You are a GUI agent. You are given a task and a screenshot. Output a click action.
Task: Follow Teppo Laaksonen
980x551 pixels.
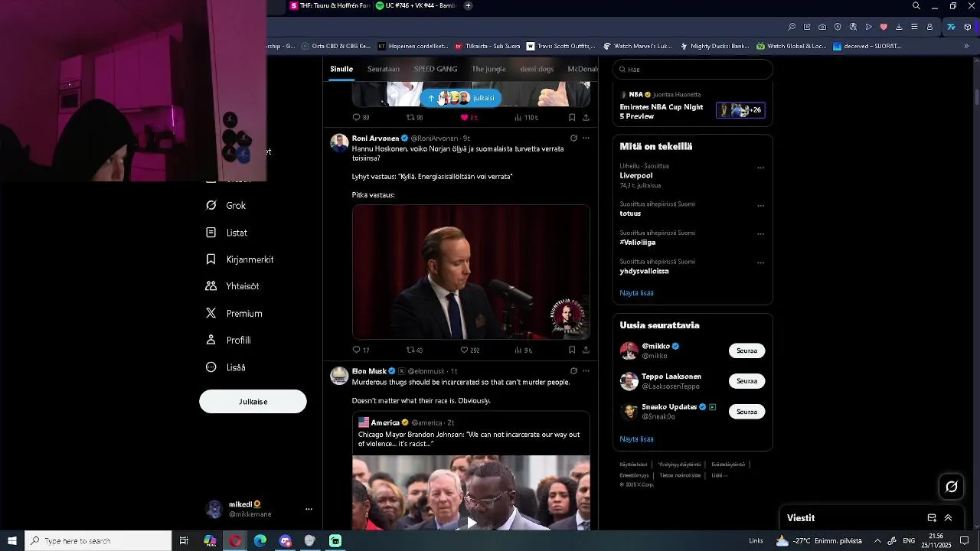[x=746, y=381]
